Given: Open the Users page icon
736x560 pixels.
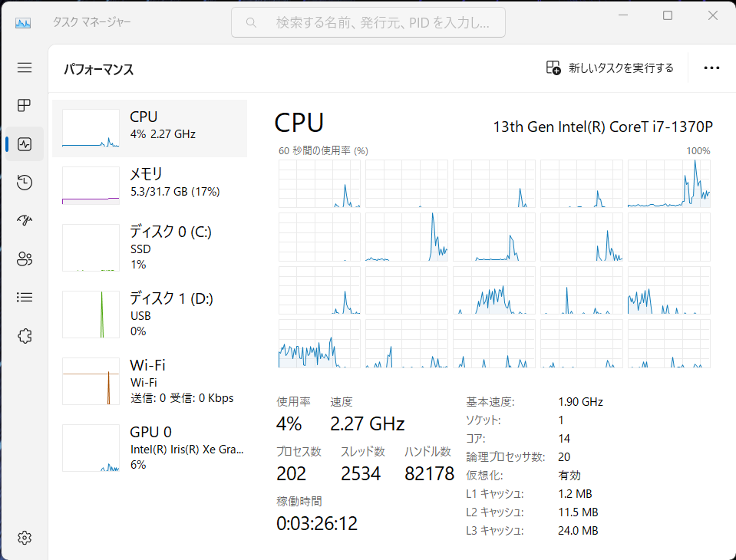Looking at the screenshot, I should (x=25, y=259).
